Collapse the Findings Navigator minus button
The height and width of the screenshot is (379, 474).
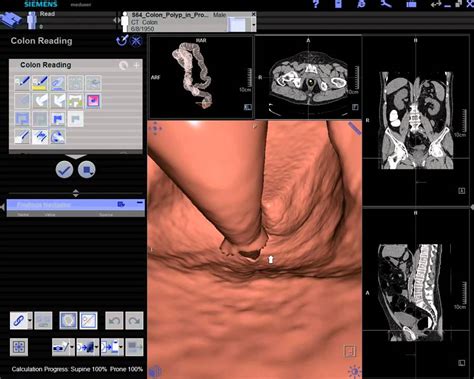pos(140,203)
